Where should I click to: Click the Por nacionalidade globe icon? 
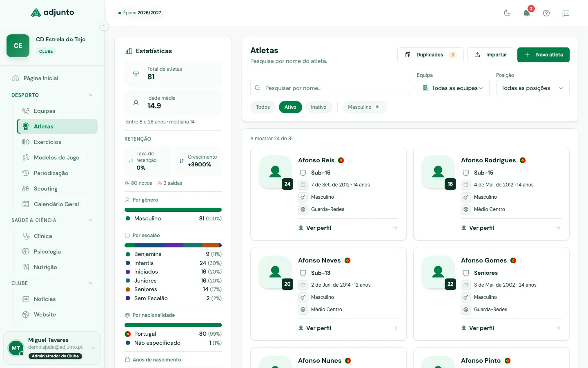[127, 315]
